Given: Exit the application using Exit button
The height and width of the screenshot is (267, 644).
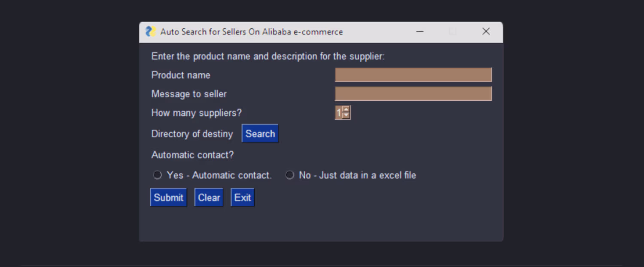Looking at the screenshot, I should click(x=243, y=198).
